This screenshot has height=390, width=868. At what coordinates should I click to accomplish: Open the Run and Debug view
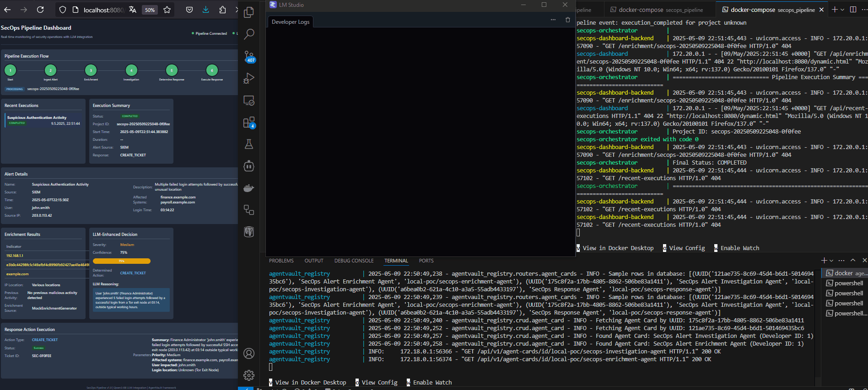click(x=249, y=78)
